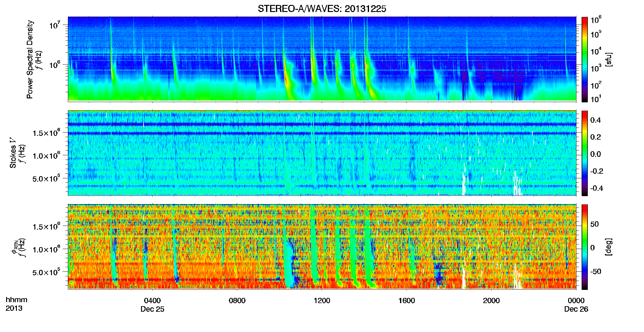
Task: Select the -0.4 label on the Stokes V color bar
Action: (596, 188)
